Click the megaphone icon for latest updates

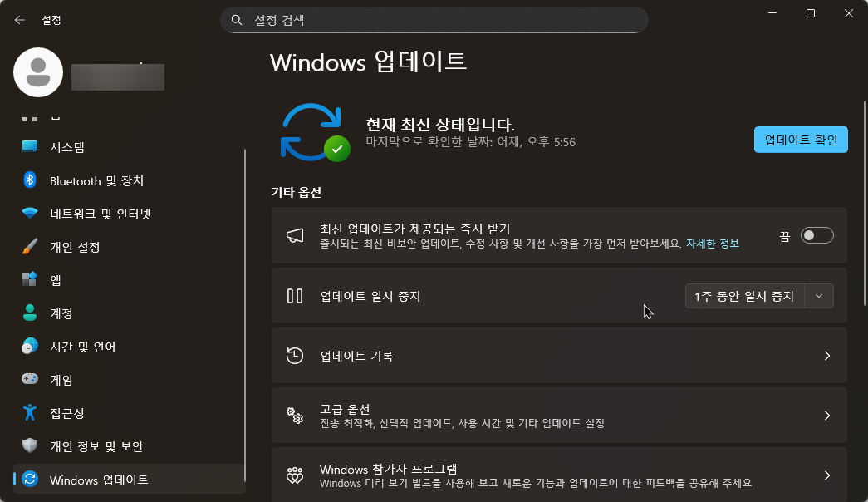pos(295,235)
